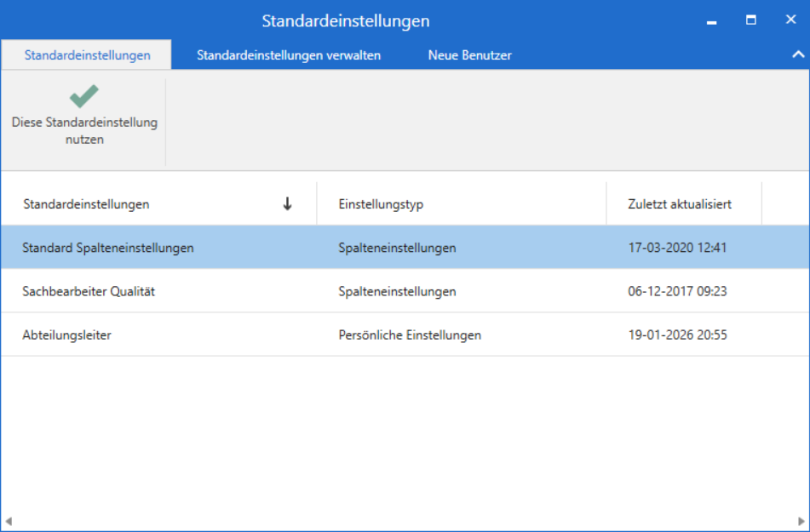The image size is (810, 532).
Task: Select the Standard Spalteneinstellungen row
Action: (x=405, y=248)
